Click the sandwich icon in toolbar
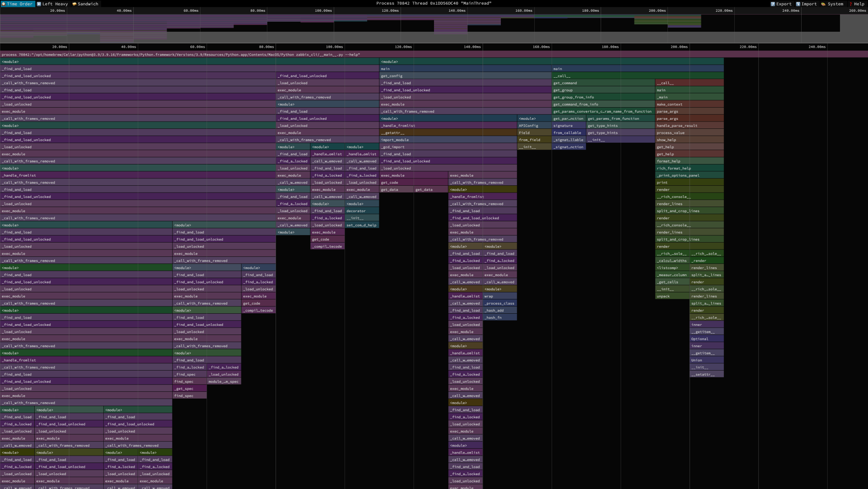This screenshot has width=868, height=489. 74,4
